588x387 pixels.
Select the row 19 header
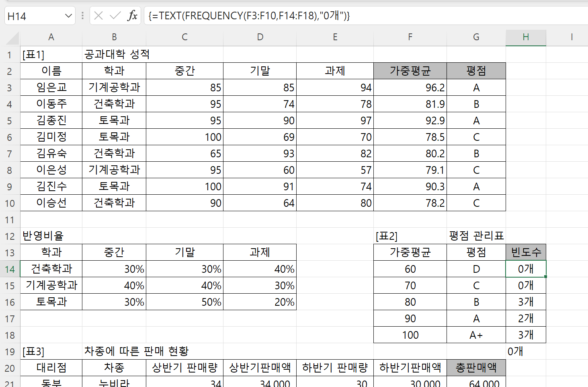click(x=10, y=352)
